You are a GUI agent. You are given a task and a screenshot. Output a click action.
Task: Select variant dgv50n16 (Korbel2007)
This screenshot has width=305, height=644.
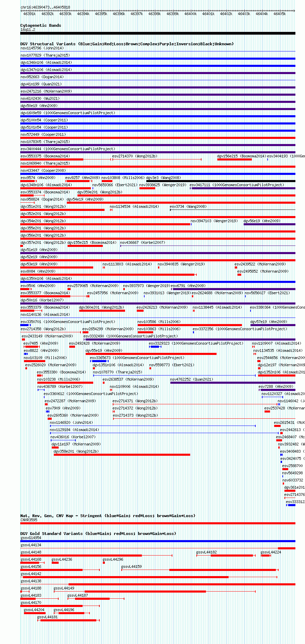tap(42, 300)
